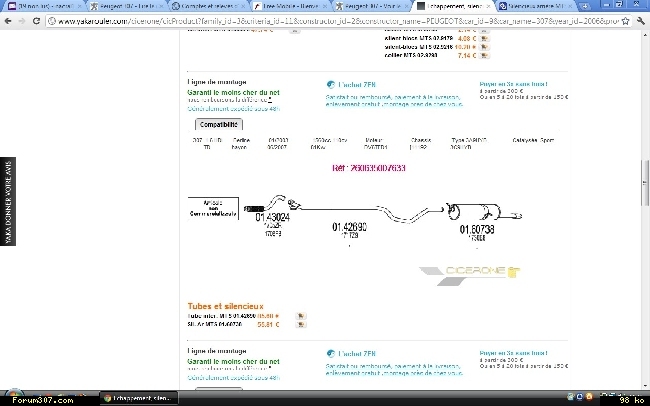Click the yakarouler URL address bar

pyautogui.click(x=338, y=21)
